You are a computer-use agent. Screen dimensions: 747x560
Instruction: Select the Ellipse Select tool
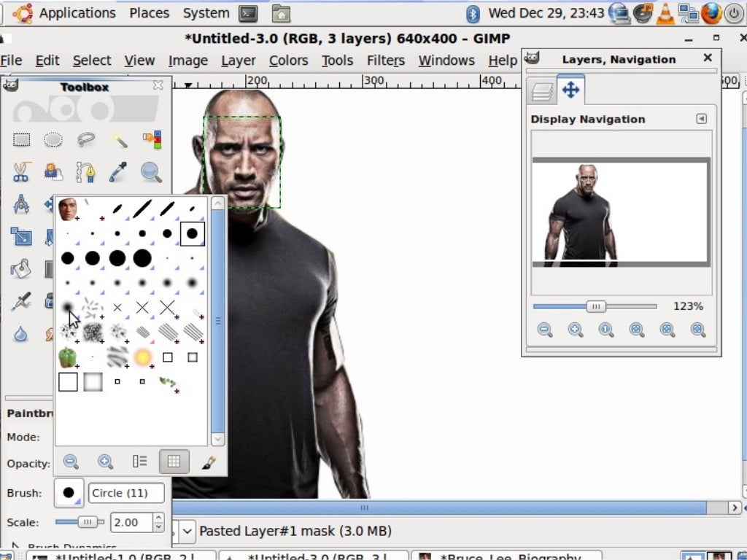click(x=53, y=140)
